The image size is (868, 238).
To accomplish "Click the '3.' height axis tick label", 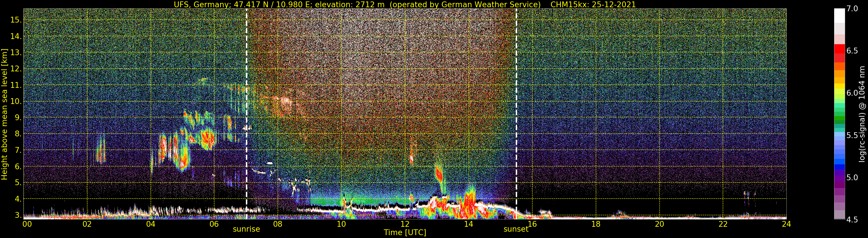I will click(18, 215).
